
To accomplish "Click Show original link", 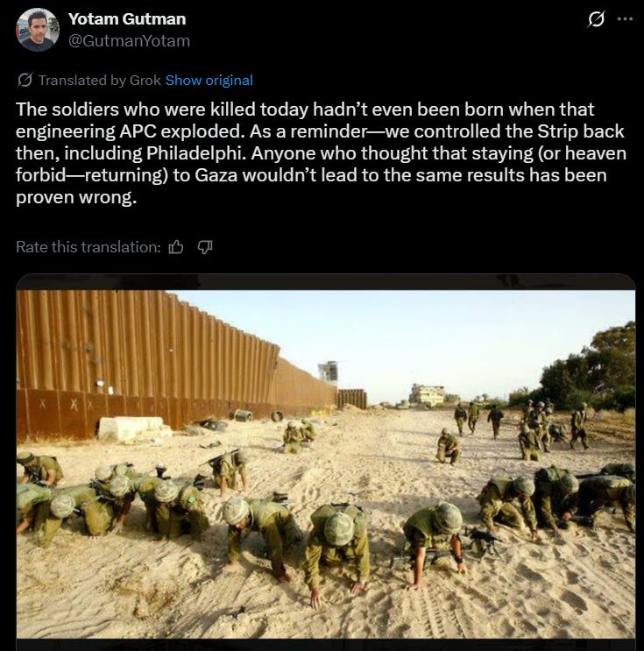I will (x=209, y=80).
